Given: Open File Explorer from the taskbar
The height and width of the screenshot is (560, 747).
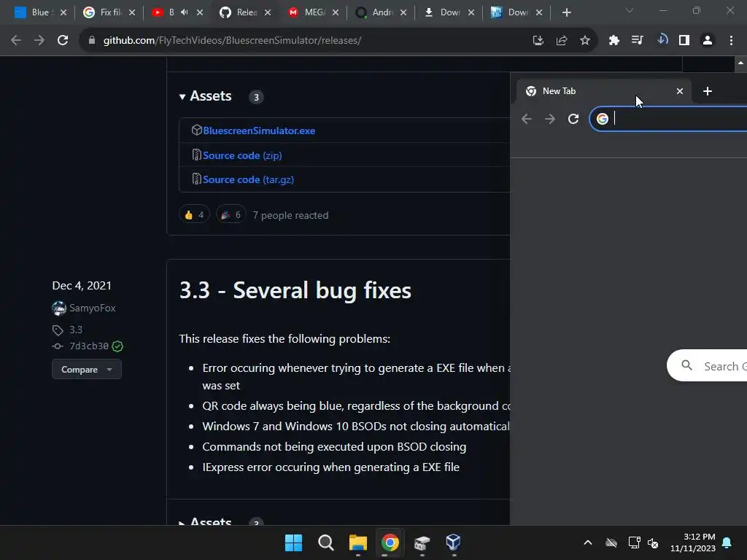Looking at the screenshot, I should [357, 542].
